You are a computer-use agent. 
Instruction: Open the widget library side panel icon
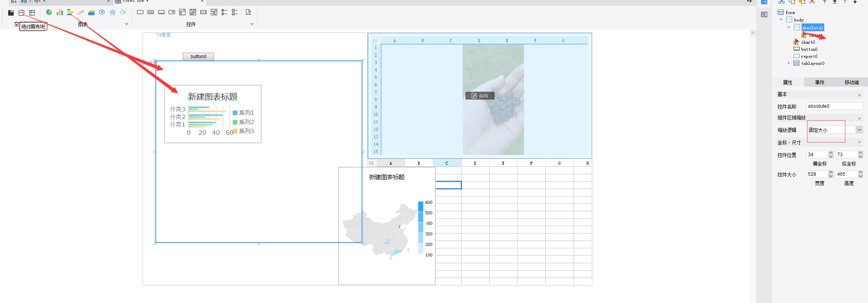[x=764, y=14]
